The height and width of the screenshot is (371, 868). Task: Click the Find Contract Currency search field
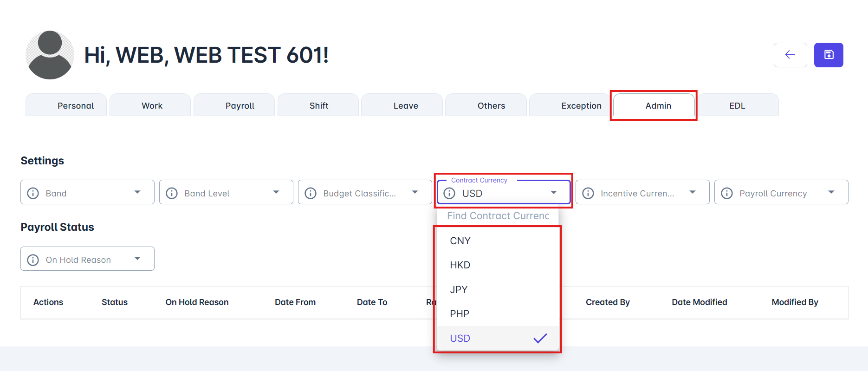498,216
